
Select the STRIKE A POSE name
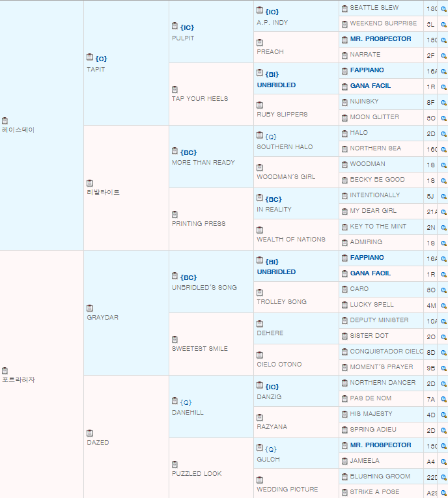coord(374,492)
